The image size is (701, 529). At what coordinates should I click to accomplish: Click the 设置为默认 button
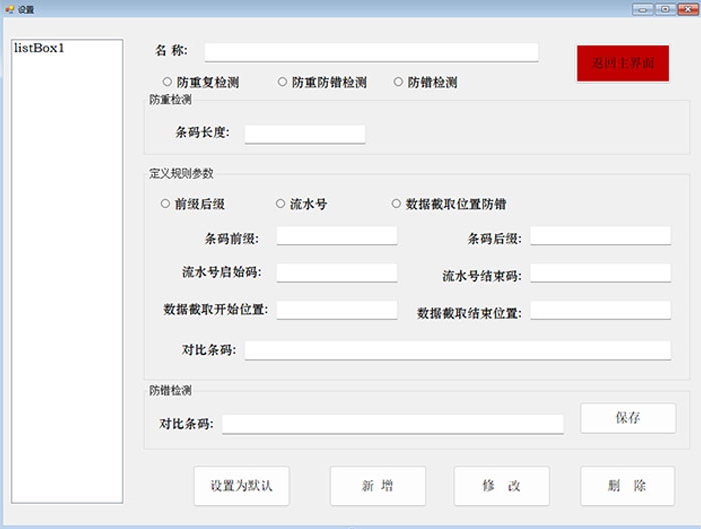pos(241,486)
